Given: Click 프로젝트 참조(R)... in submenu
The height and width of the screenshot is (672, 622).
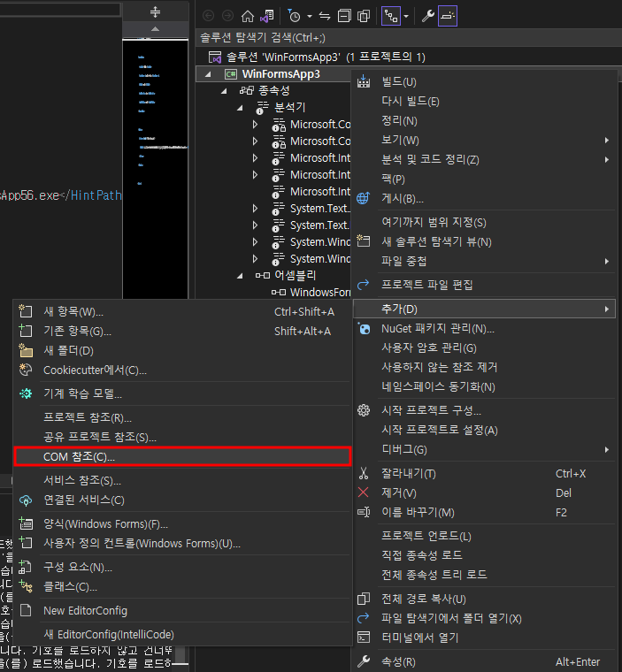Looking at the screenshot, I should point(182,417).
